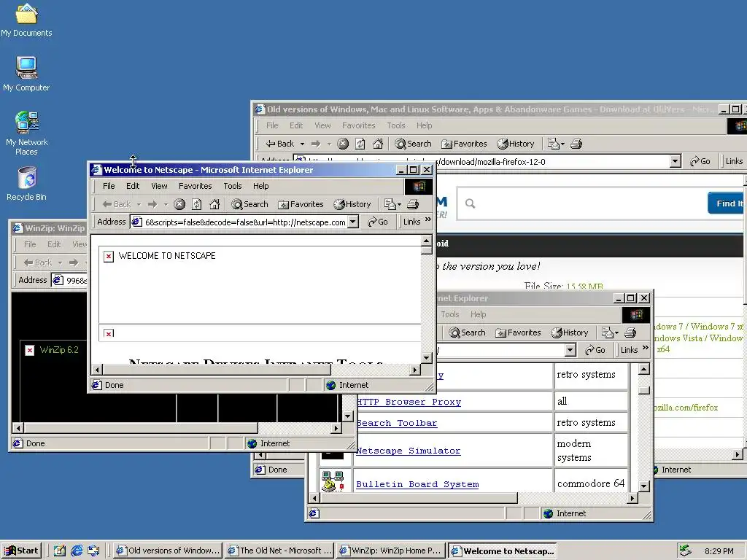The image size is (747, 560).
Task: Click Print icon in The Old Net window
Action: coord(630,332)
